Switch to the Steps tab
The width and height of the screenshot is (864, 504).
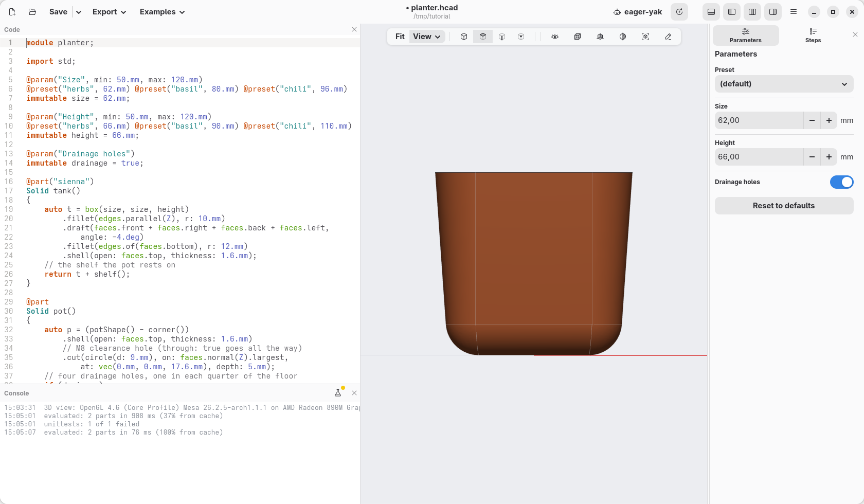[813, 35]
